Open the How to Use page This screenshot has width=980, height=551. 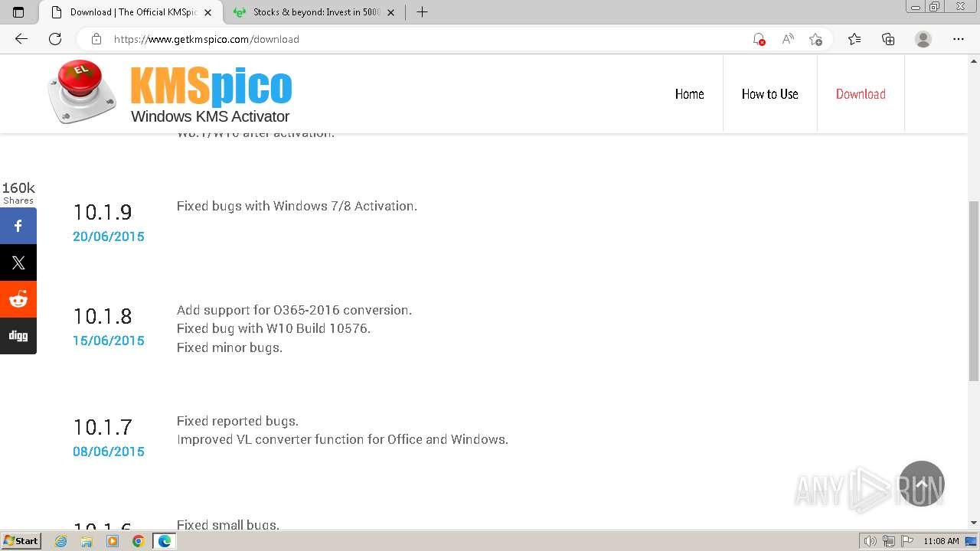(x=769, y=94)
